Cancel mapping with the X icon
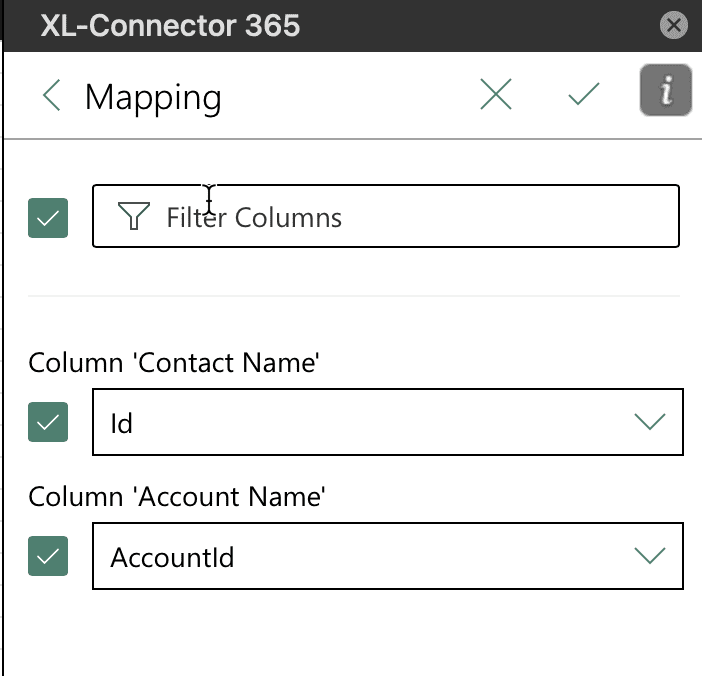This screenshot has height=676, width=702. (496, 94)
